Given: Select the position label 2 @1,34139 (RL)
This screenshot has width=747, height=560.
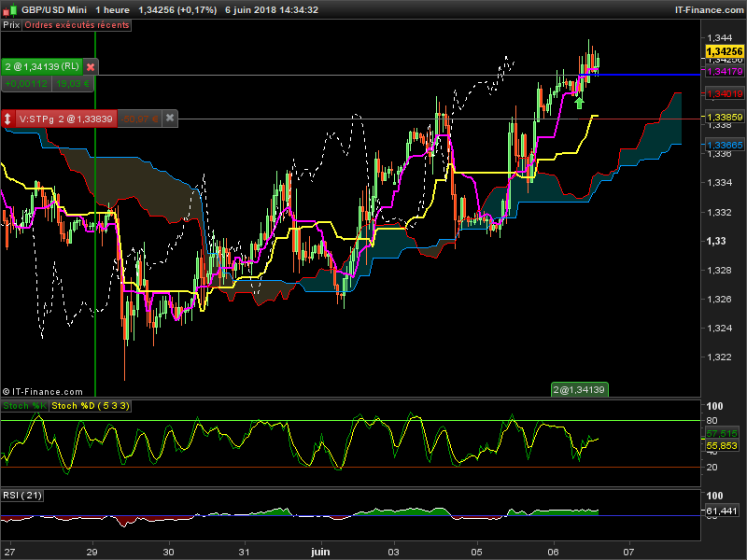Looking at the screenshot, I should [x=42, y=66].
